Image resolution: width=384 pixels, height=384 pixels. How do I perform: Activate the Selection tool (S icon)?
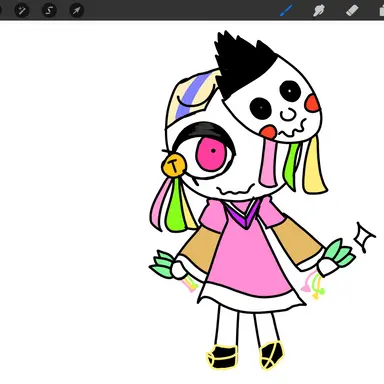(x=49, y=10)
